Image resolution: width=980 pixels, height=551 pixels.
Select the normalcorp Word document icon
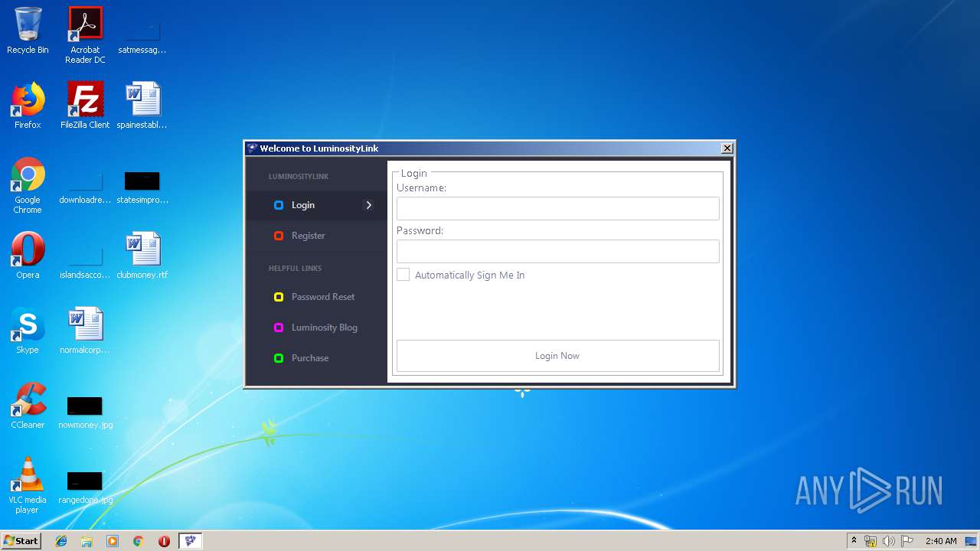click(85, 331)
